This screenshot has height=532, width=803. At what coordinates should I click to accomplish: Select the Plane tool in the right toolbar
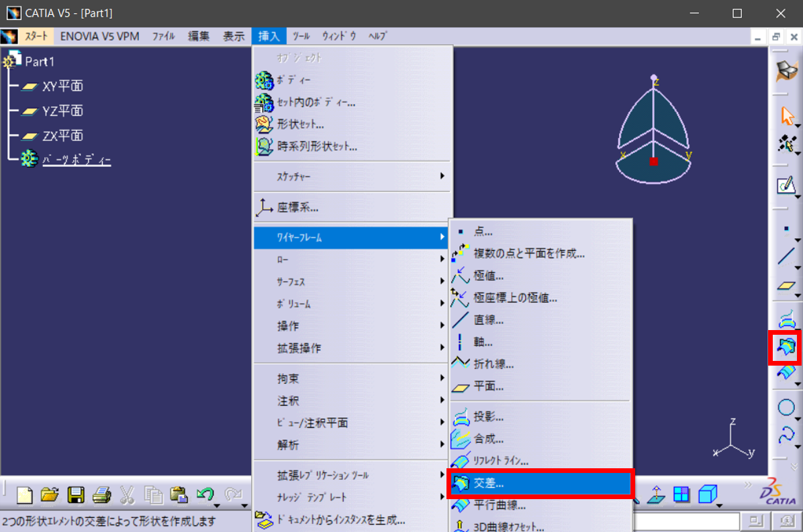click(x=786, y=286)
